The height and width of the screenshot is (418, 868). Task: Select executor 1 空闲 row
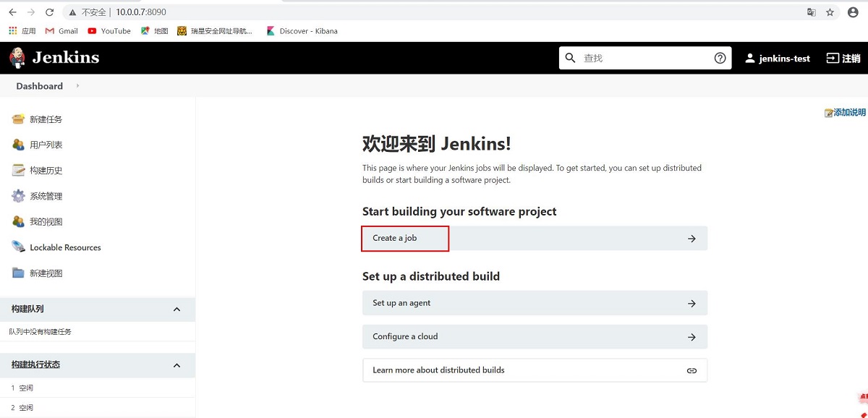(x=98, y=388)
